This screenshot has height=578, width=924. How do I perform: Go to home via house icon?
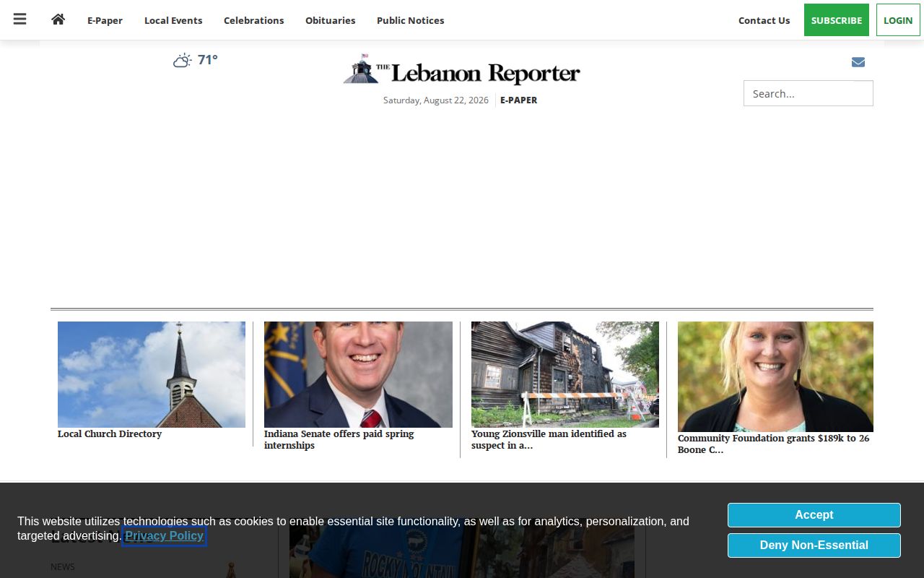coord(58,20)
